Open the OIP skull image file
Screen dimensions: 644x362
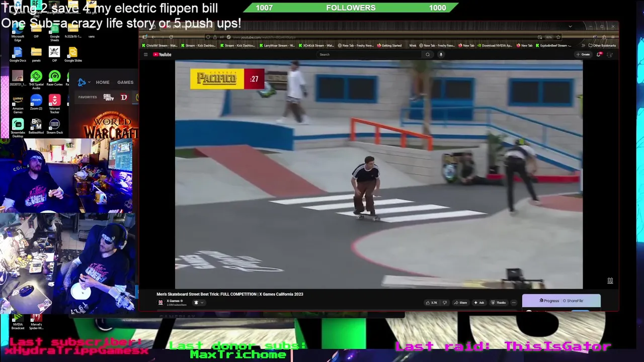(x=54, y=54)
